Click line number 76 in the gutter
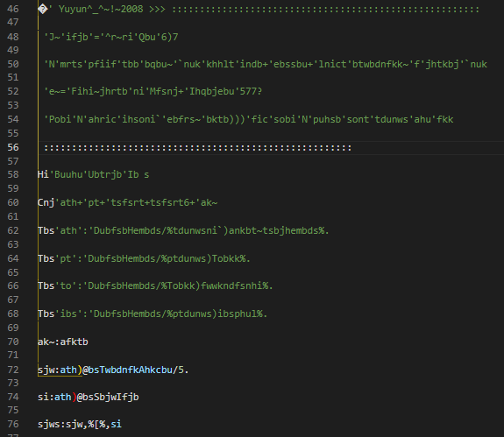 13,424
